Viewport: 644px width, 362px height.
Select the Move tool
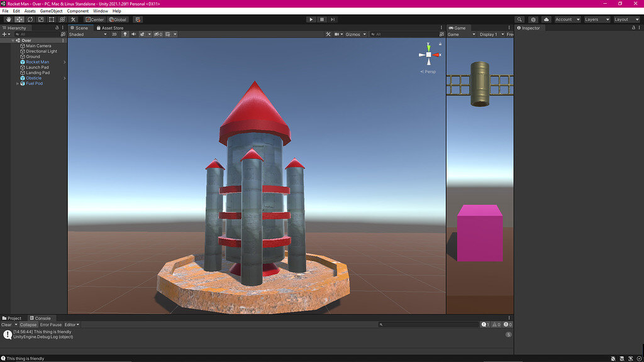coord(19,19)
